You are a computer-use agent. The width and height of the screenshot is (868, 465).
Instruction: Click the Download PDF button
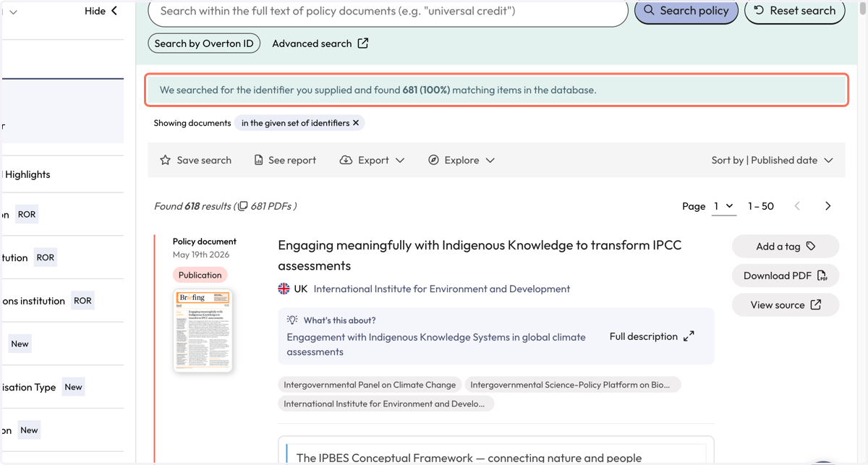(x=786, y=276)
